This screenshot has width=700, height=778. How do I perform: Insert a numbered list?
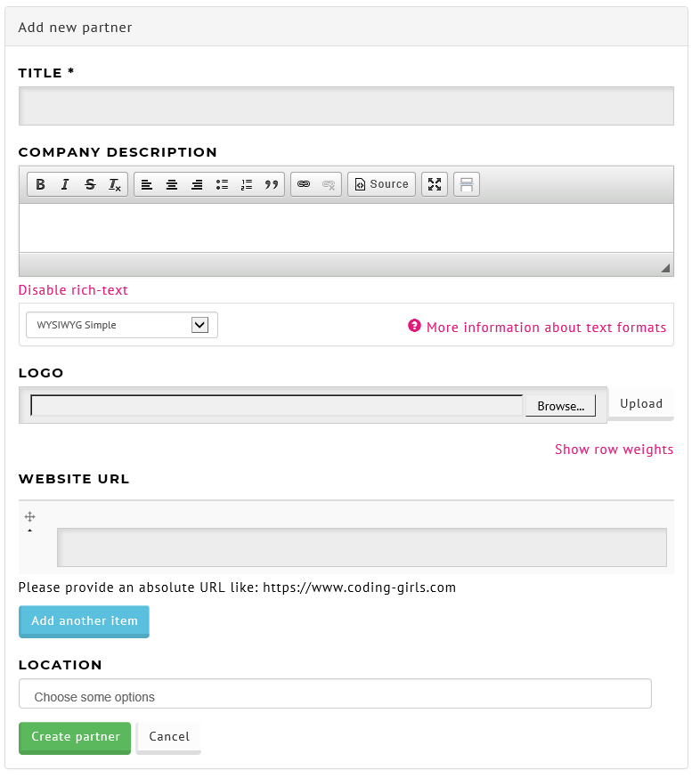[247, 184]
